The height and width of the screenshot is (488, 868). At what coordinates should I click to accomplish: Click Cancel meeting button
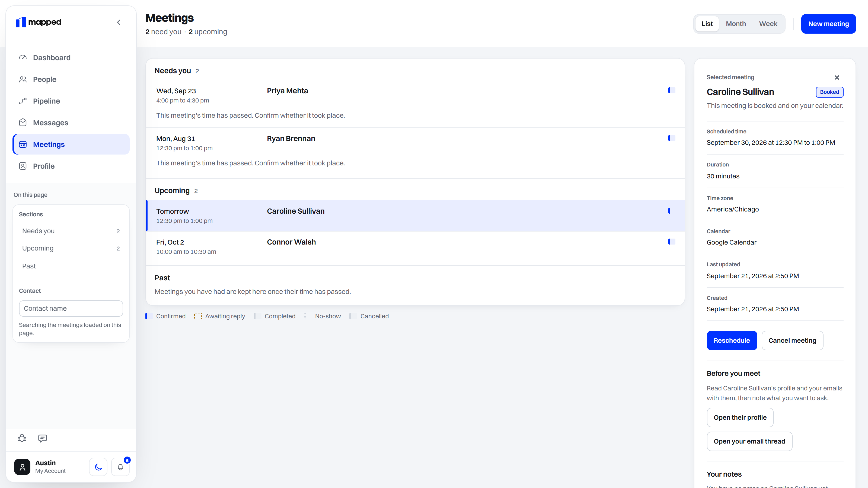(792, 341)
